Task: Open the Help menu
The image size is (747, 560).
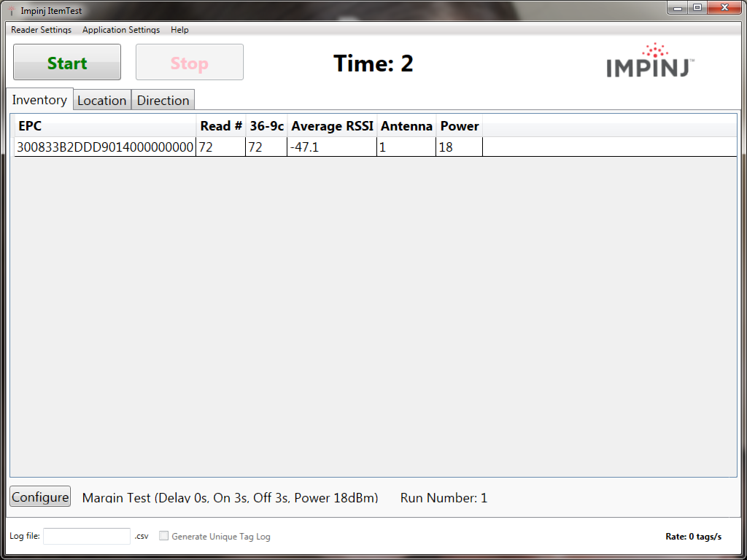Action: (179, 29)
